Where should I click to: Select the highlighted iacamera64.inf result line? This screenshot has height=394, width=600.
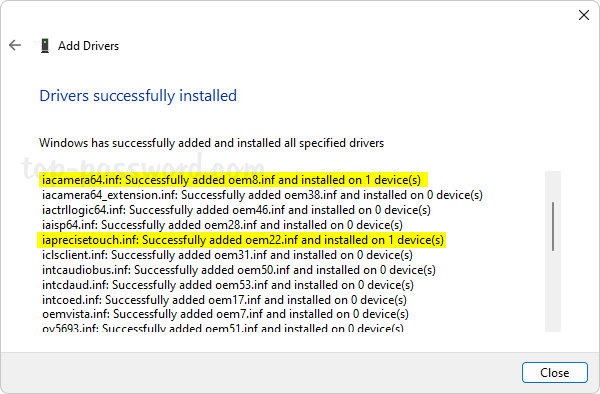point(232,180)
